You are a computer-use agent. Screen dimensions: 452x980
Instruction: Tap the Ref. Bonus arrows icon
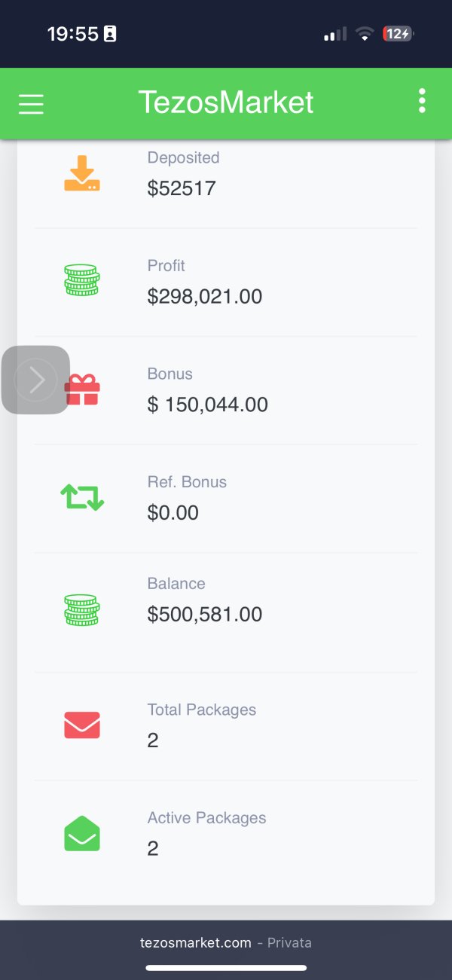(x=82, y=497)
